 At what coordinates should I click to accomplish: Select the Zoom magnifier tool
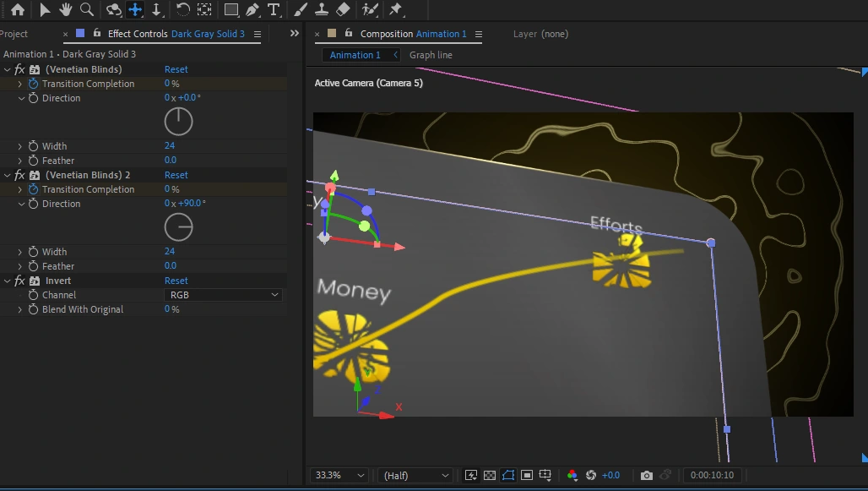pos(86,10)
